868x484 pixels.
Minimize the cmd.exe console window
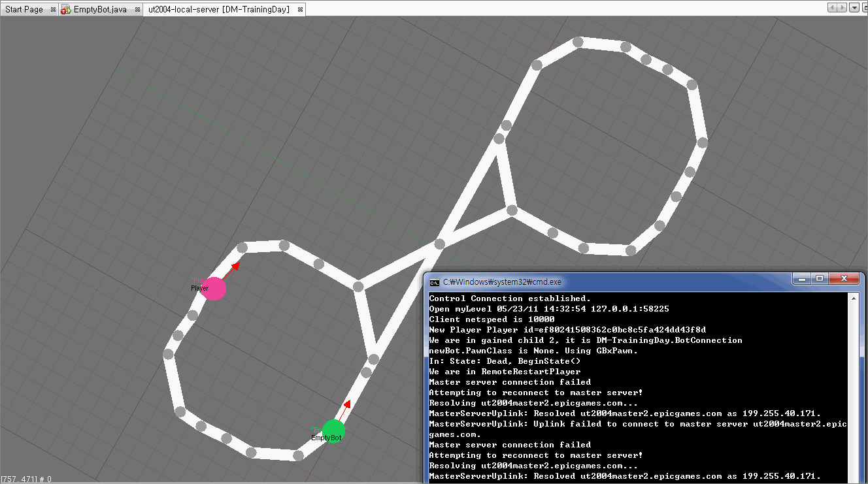[x=802, y=278]
